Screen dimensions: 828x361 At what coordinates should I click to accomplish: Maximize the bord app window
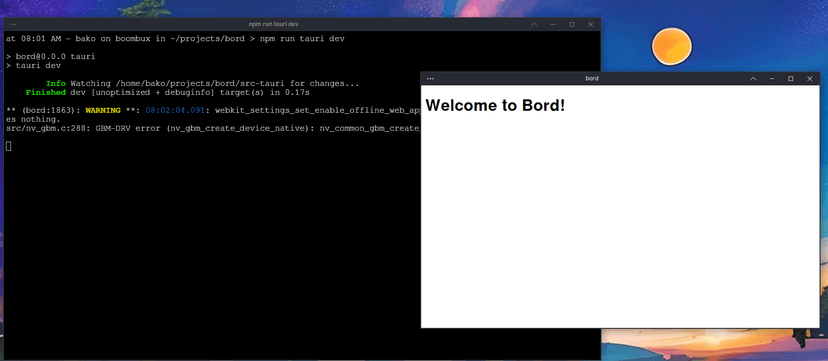pyautogui.click(x=791, y=79)
